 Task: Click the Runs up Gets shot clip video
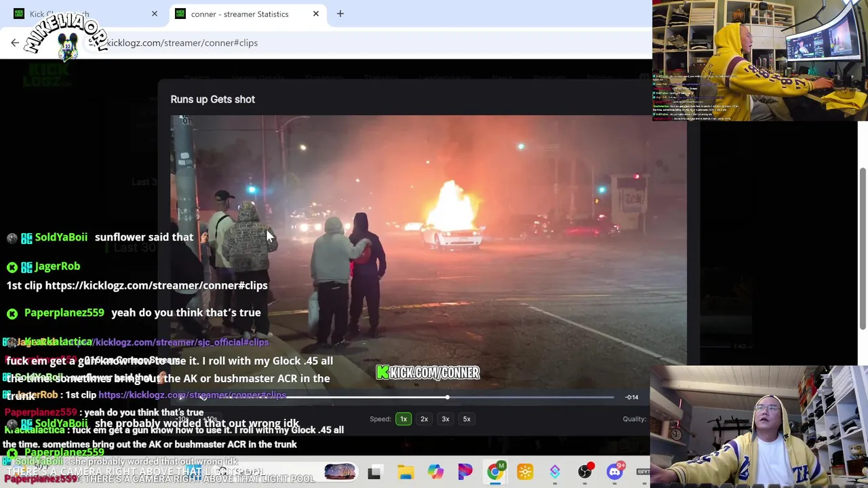(428, 251)
